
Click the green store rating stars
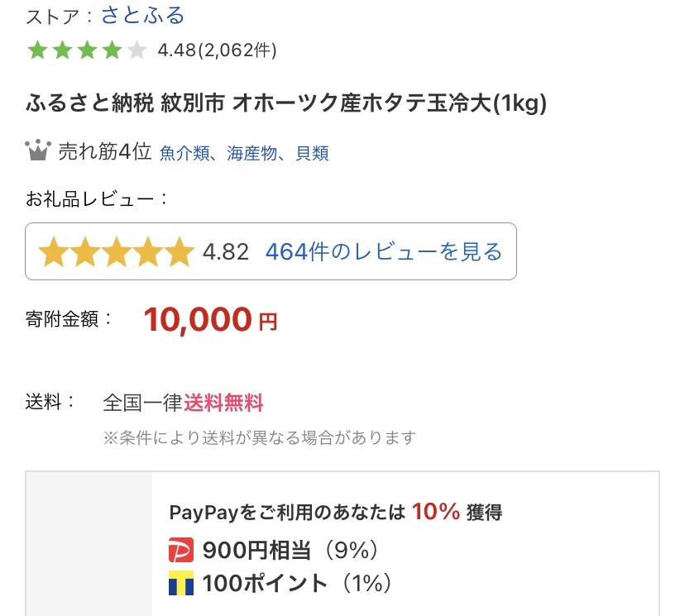pyautogui.click(x=86, y=50)
